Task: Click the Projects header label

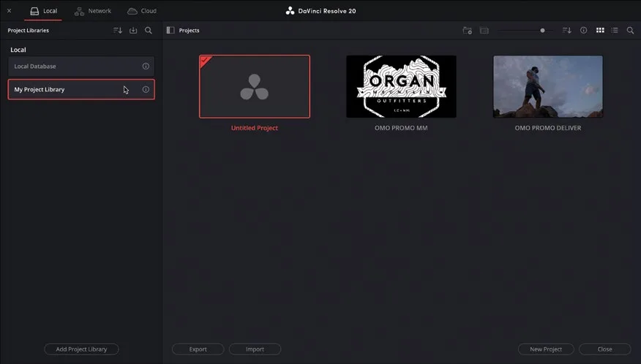Action: click(x=189, y=30)
